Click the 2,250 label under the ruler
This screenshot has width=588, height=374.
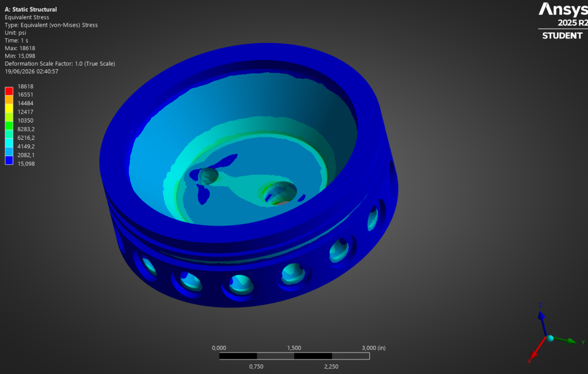coord(331,366)
